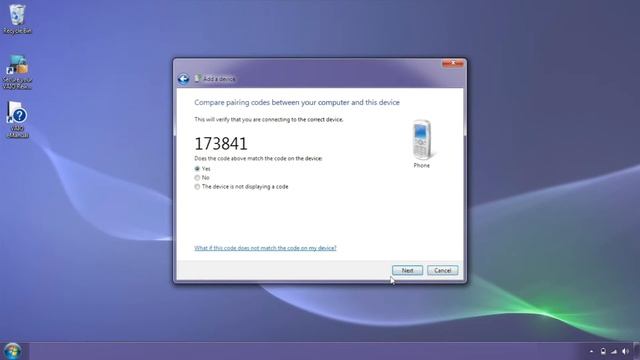Open the volume speaker tray icon
640x360 pixels.
click(x=625, y=351)
